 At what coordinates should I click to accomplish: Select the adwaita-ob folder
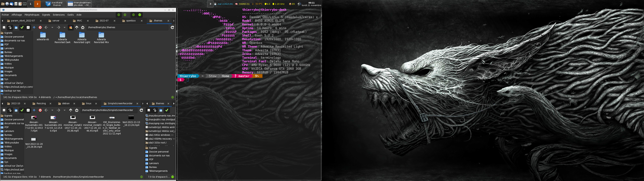coord(43,36)
